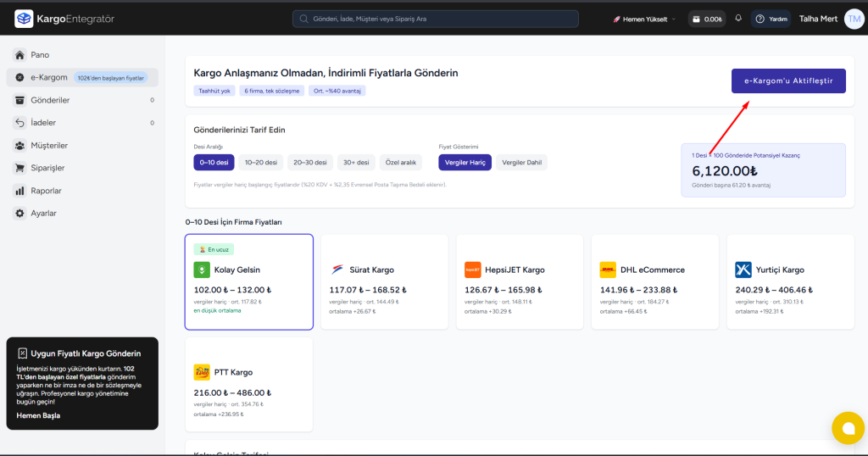Viewport: 868px width, 456px height.
Task: Click the rocket icon beside Hemen Yükselt
Action: [616, 19]
